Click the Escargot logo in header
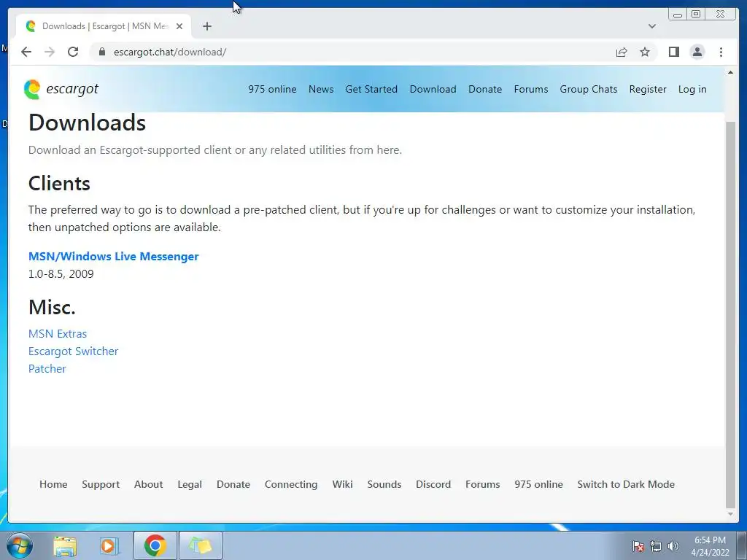747x560 pixels. click(x=61, y=89)
